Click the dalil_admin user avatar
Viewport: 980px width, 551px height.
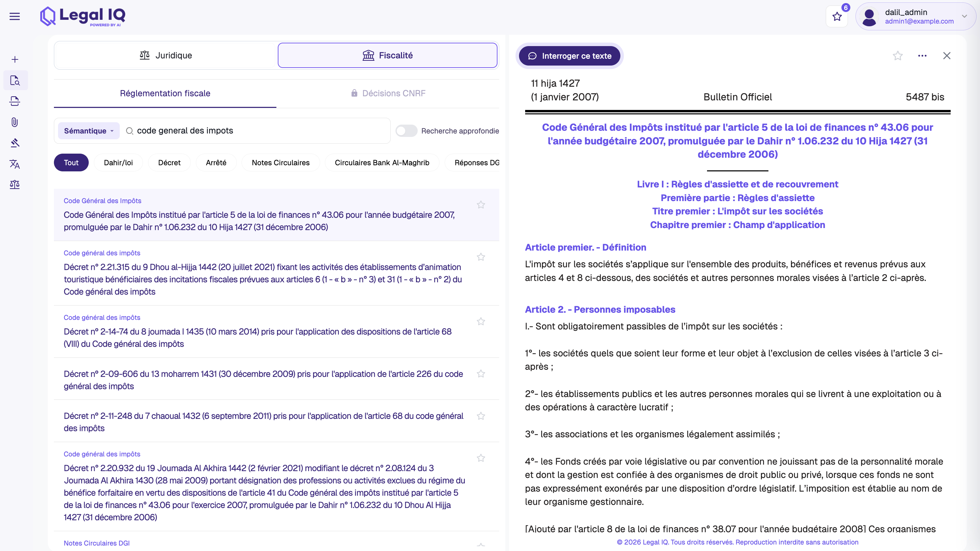point(869,17)
